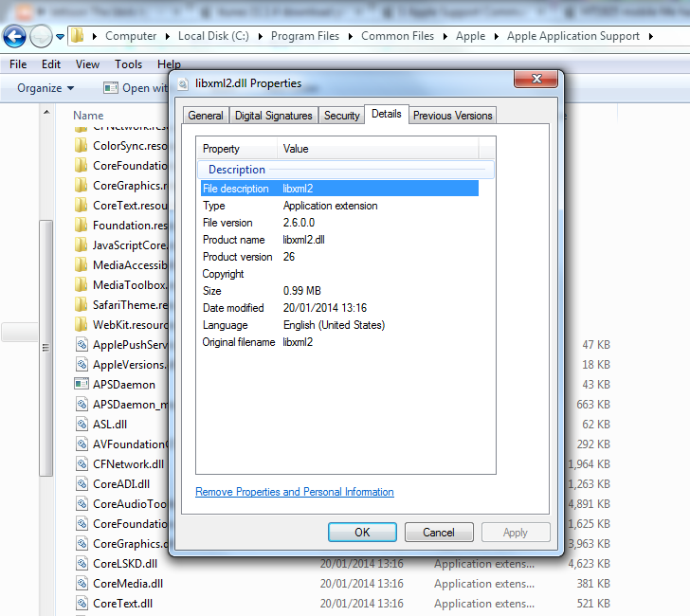This screenshot has width=690, height=616.
Task: Click the Cancel button
Action: click(439, 533)
